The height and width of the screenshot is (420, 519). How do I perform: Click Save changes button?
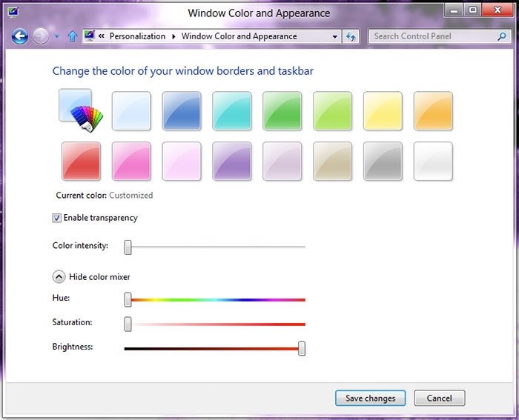(x=371, y=399)
